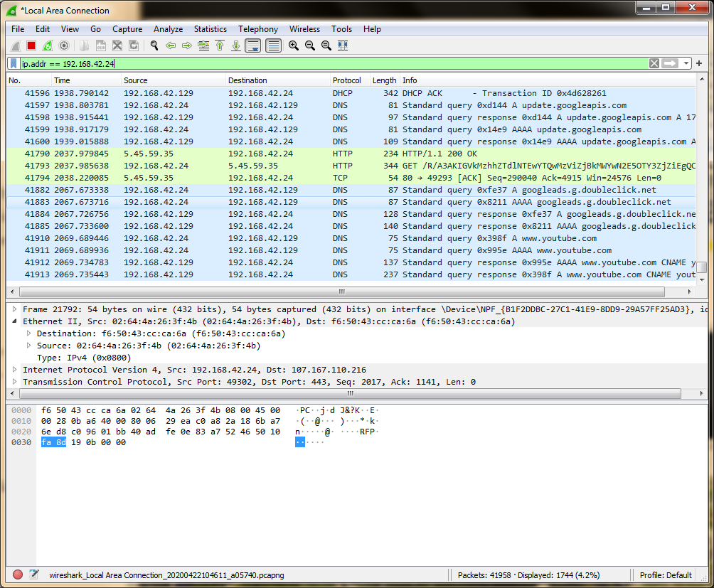Click the Info column header
This screenshot has width=714, height=588.
click(548, 80)
